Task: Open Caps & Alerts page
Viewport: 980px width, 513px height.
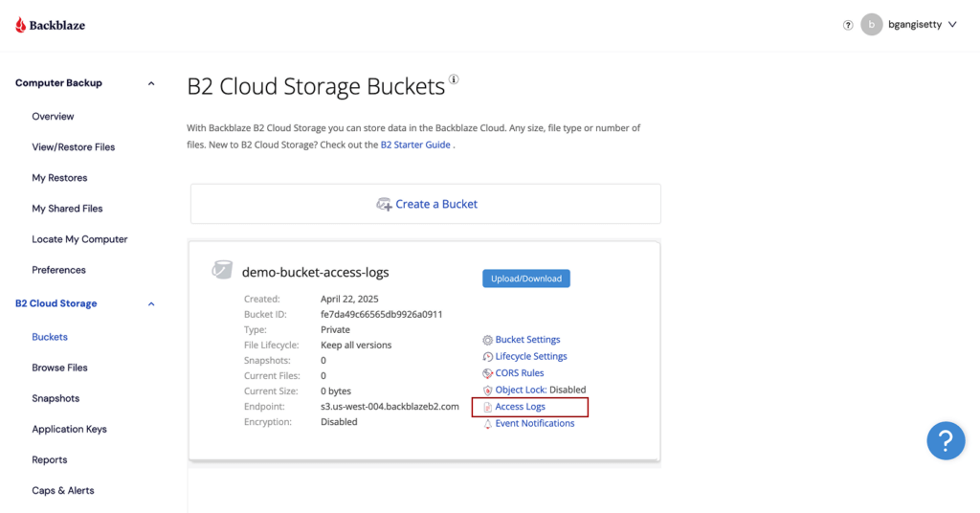Action: click(63, 490)
